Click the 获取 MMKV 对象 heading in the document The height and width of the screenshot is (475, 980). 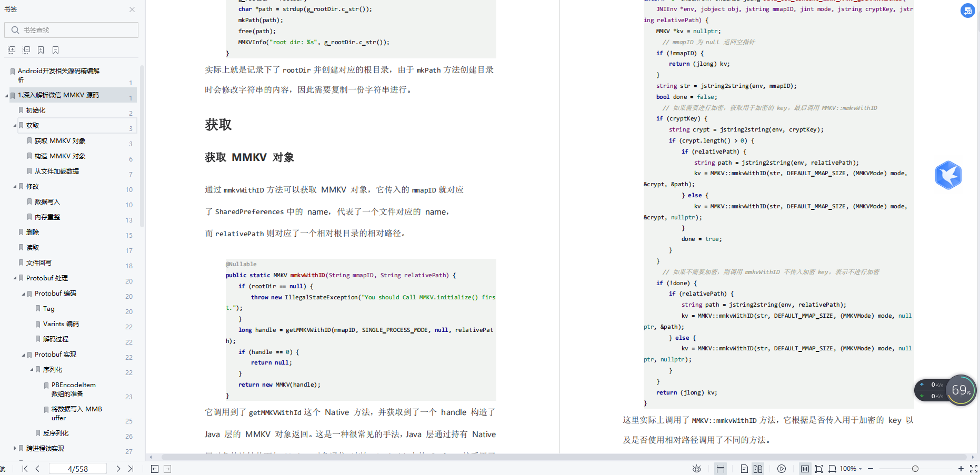click(249, 157)
